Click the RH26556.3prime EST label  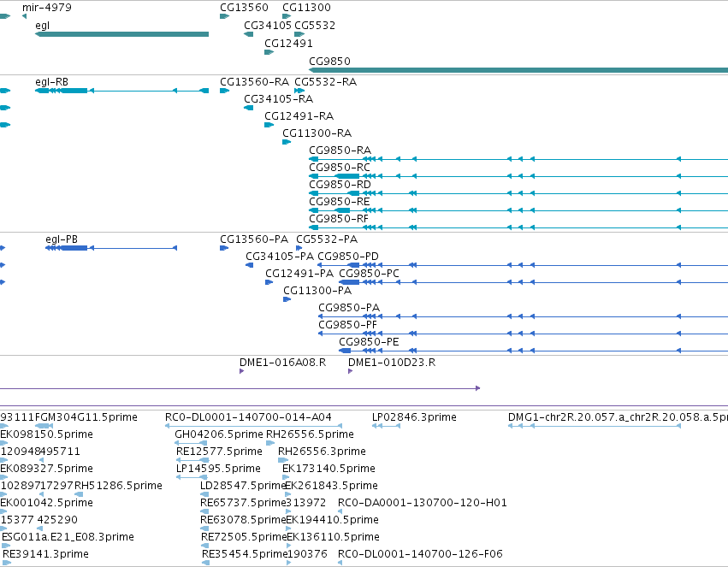[322, 452]
